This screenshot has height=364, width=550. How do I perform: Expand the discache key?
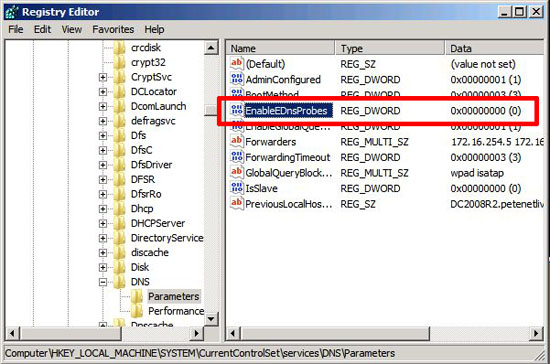(x=103, y=253)
